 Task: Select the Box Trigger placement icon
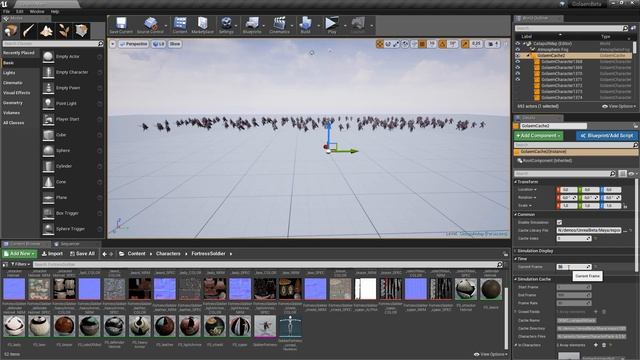(x=48, y=213)
